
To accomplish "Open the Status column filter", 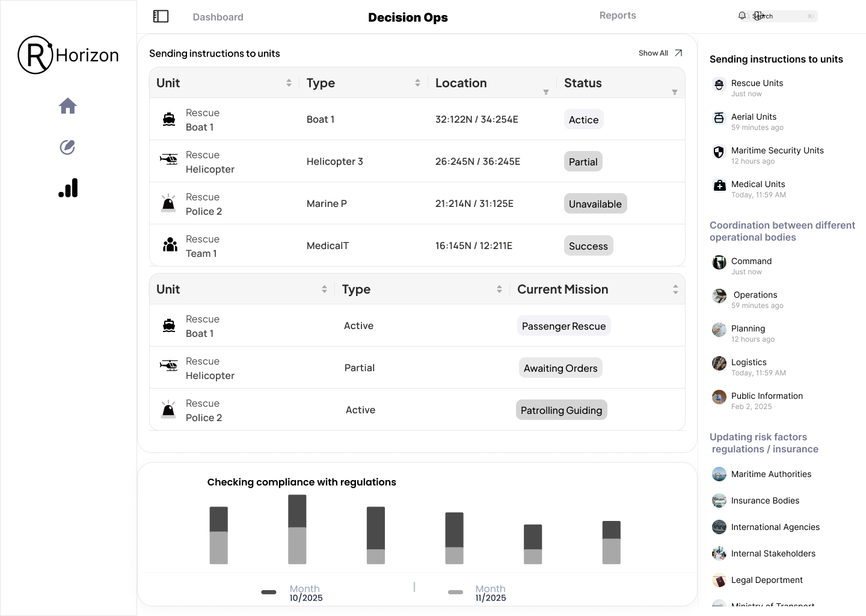I will pyautogui.click(x=675, y=92).
